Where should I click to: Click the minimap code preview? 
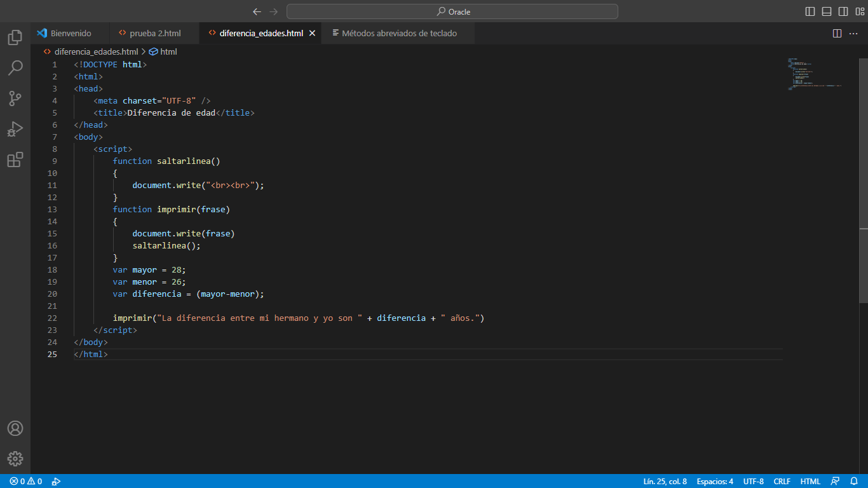pyautogui.click(x=815, y=74)
